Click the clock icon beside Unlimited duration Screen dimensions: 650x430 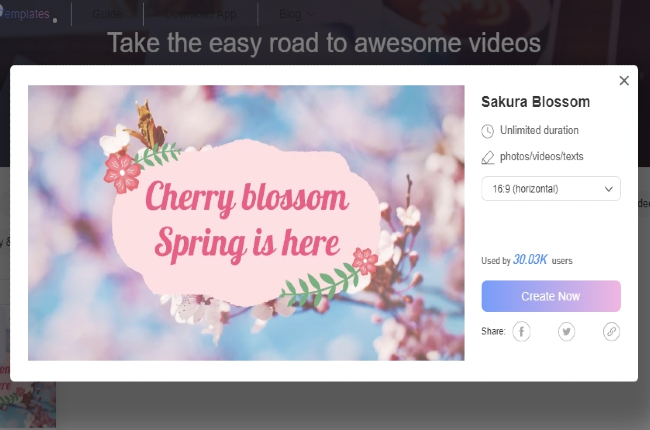pyautogui.click(x=488, y=131)
